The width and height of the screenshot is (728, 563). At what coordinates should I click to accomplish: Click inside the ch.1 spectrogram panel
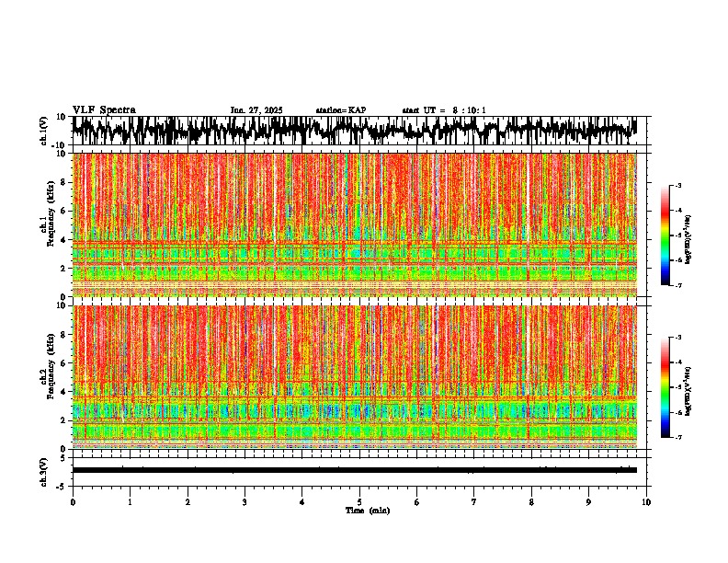(354, 224)
